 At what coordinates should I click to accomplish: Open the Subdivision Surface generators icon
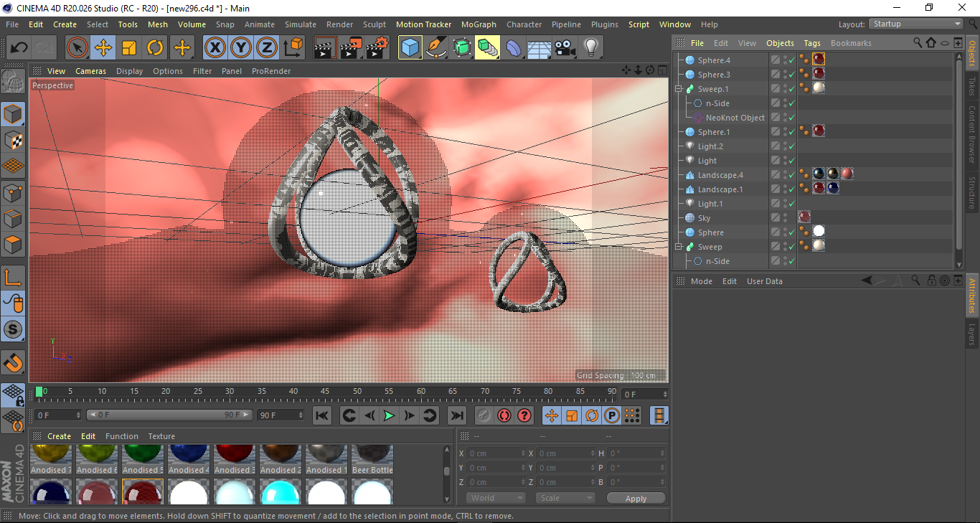461,48
